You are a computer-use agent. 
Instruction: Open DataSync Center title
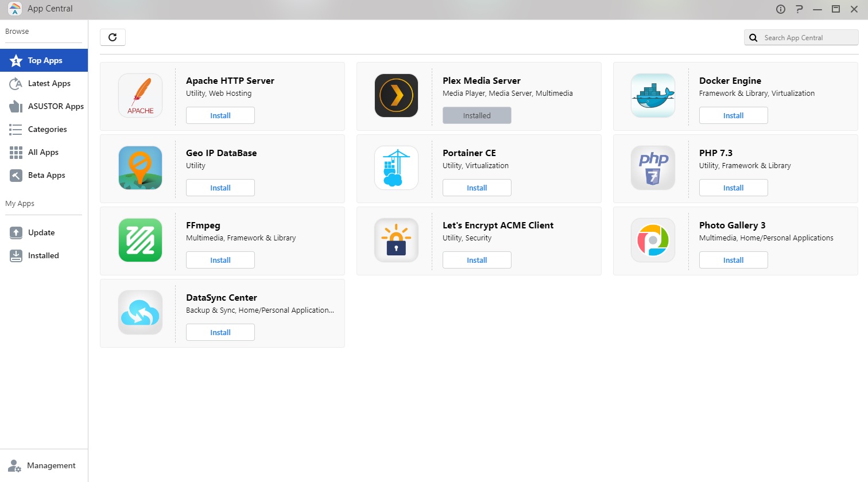(222, 298)
